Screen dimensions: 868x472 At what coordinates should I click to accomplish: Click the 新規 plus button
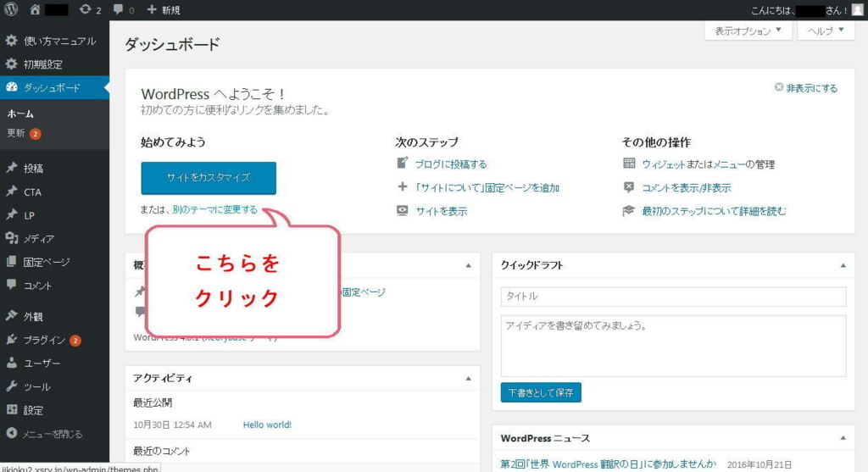[164, 10]
